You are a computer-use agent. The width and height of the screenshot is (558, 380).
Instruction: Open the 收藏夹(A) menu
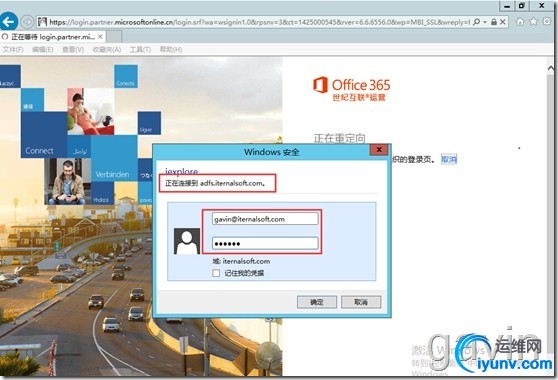click(107, 49)
